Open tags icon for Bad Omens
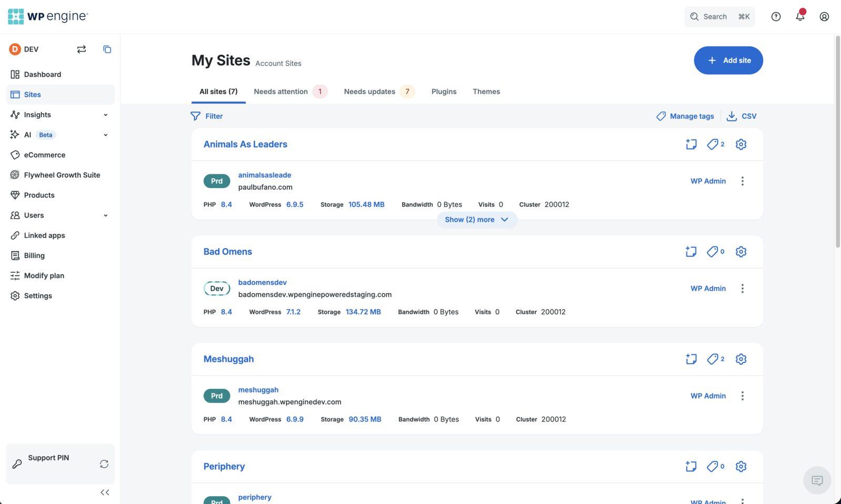Viewport: 841px width, 504px height. click(x=715, y=252)
